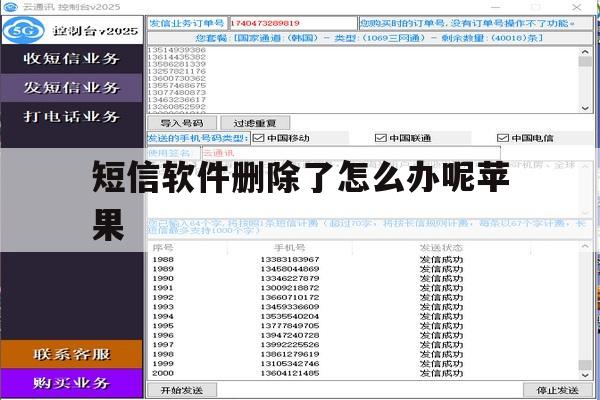Click the order number input field
The width and height of the screenshot is (600, 400).
tap(293, 23)
